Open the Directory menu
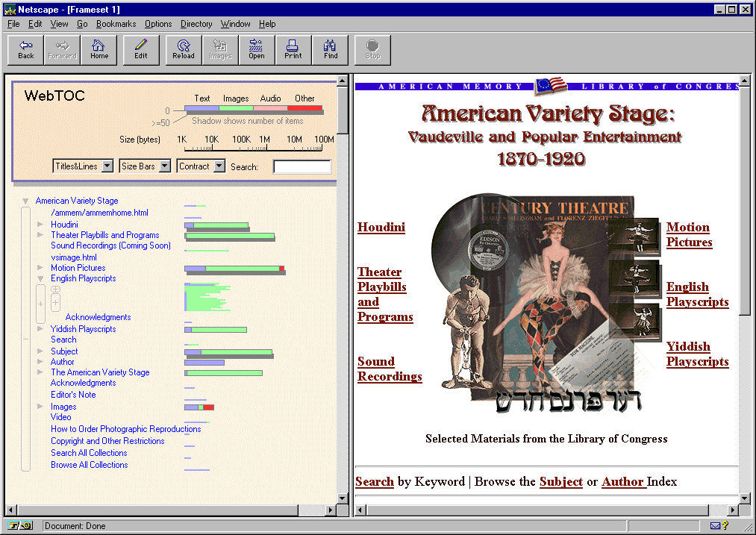The height and width of the screenshot is (535, 756). (196, 24)
